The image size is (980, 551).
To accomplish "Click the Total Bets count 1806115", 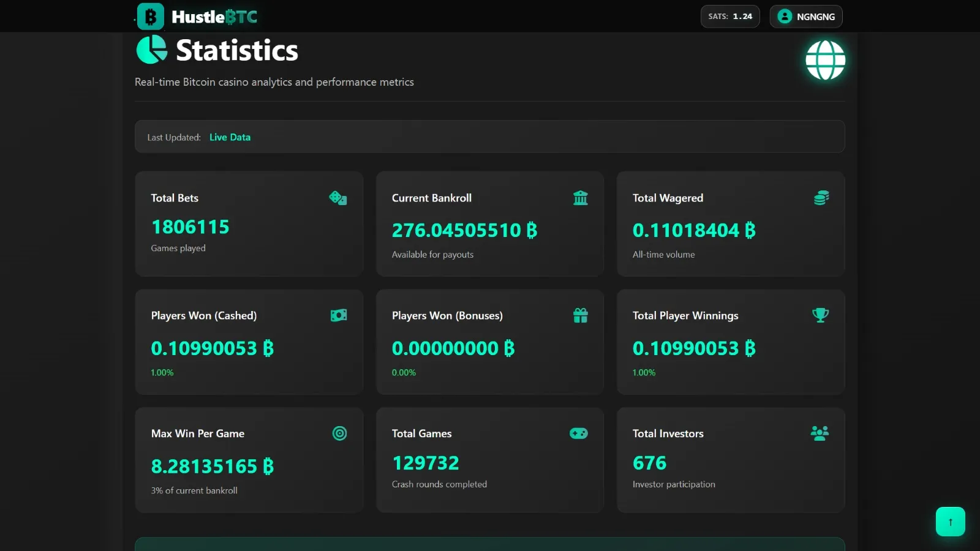I will (190, 227).
